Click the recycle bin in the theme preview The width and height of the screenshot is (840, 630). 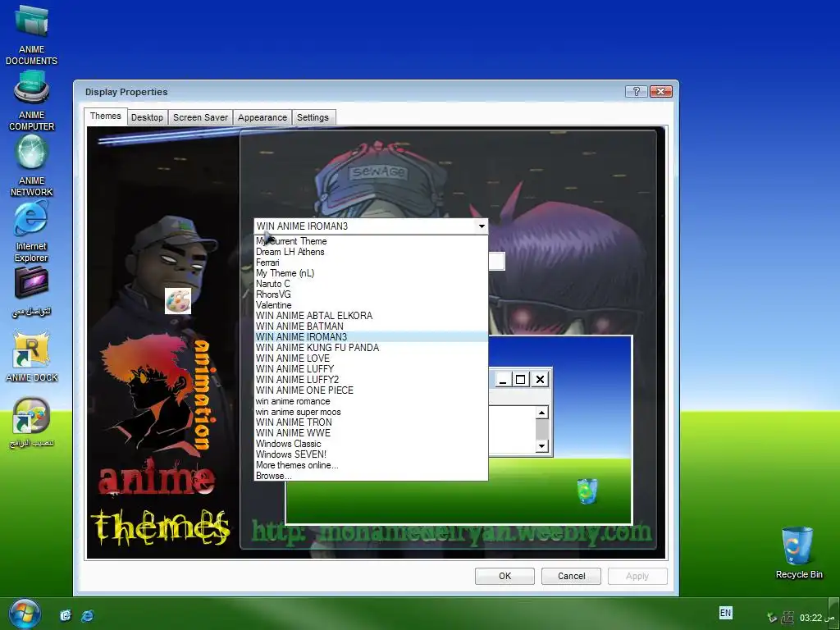click(x=587, y=491)
